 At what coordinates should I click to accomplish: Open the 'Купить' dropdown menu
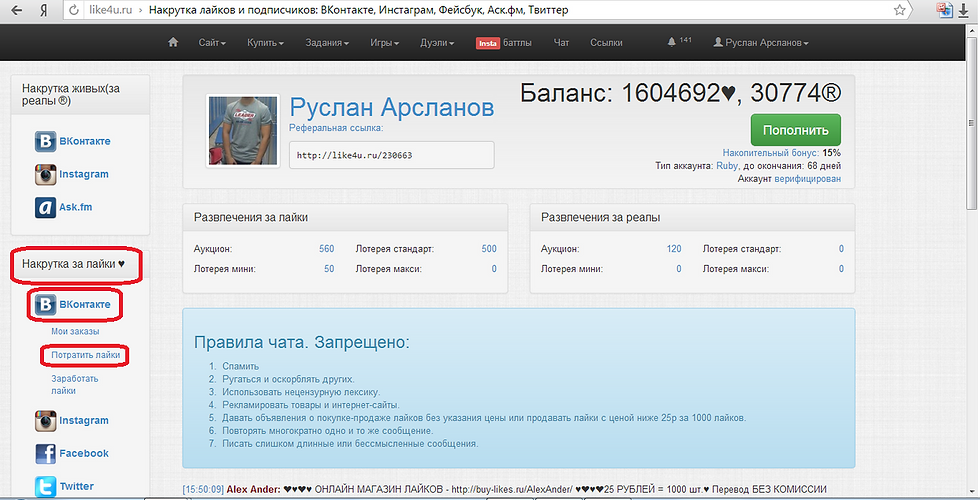click(x=265, y=42)
